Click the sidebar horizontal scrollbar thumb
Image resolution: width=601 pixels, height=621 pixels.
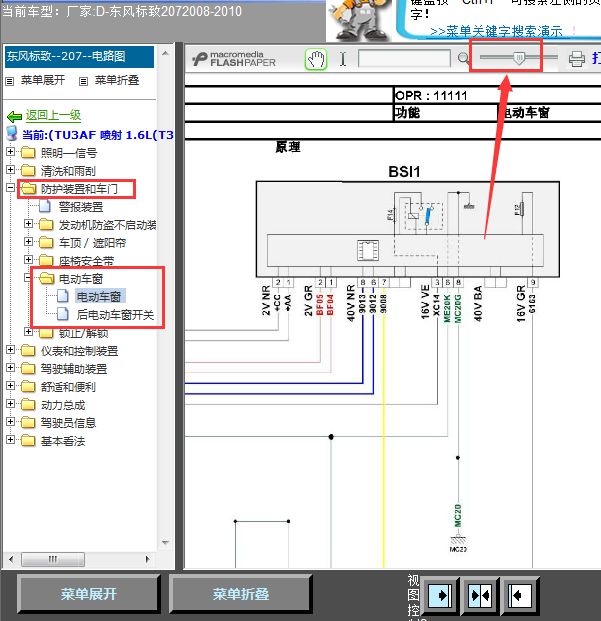(x=53, y=559)
